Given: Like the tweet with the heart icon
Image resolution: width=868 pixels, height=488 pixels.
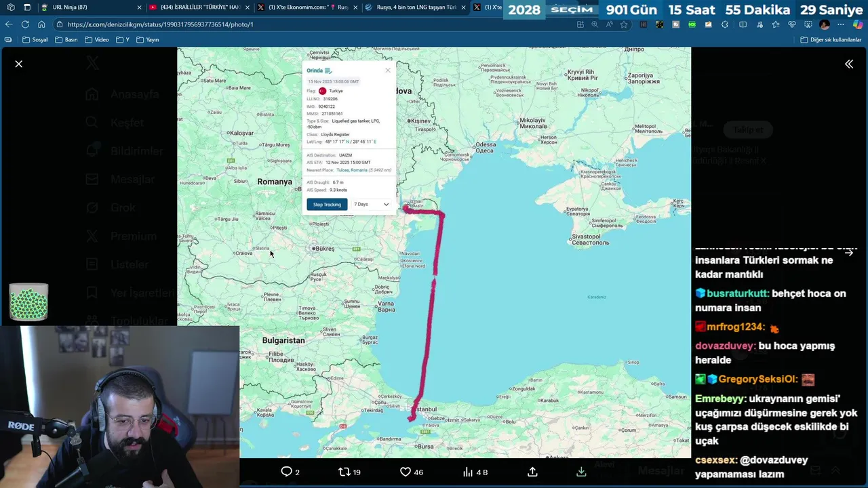Looking at the screenshot, I should point(406,472).
